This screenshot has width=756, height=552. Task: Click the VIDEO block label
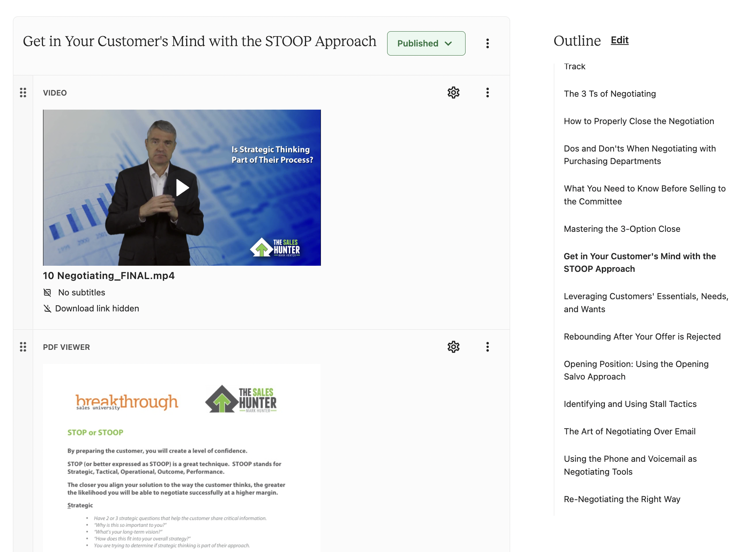[x=55, y=93]
